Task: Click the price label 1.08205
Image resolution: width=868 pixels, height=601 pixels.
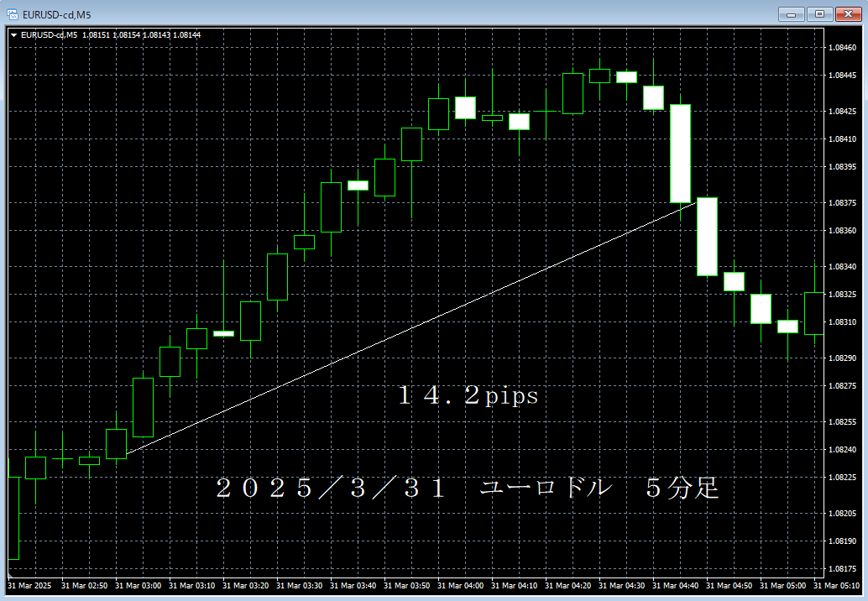Action: pyautogui.click(x=842, y=513)
